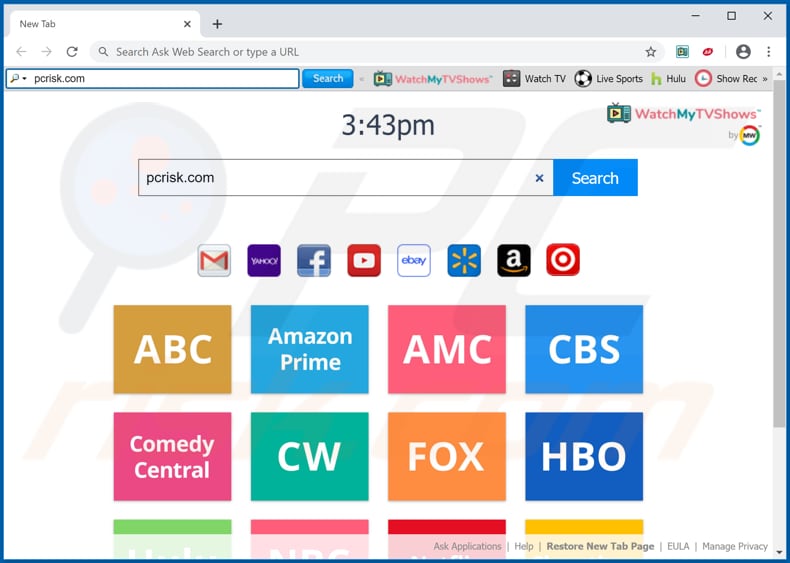Click the scrollbar up arrow
The image size is (790, 563).
779,75
